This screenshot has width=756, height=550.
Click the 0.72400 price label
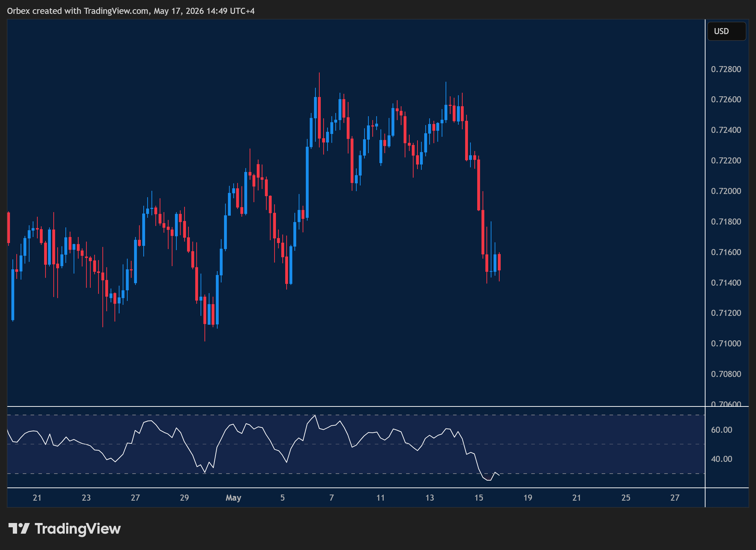pyautogui.click(x=726, y=130)
